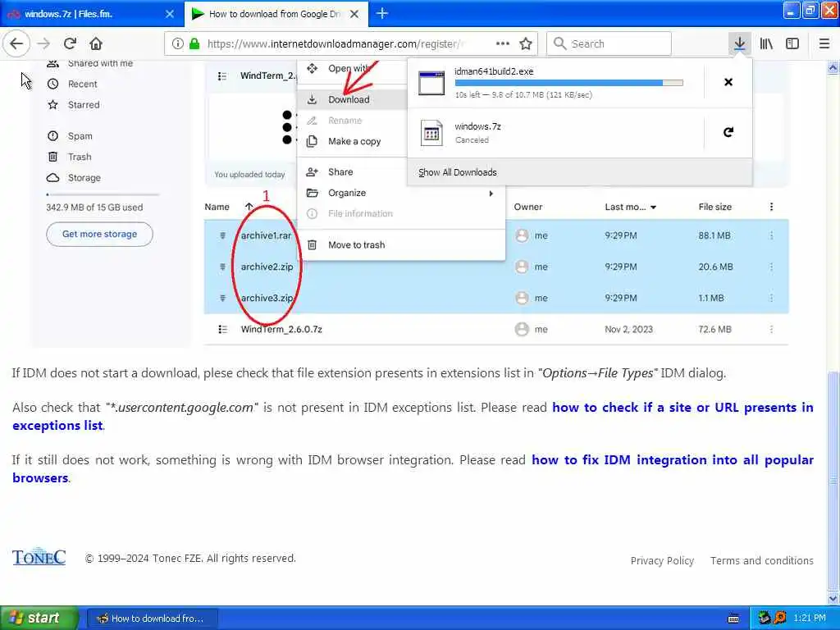Click the idman641build2.exe file name
840x630 pixels.
[494, 71]
